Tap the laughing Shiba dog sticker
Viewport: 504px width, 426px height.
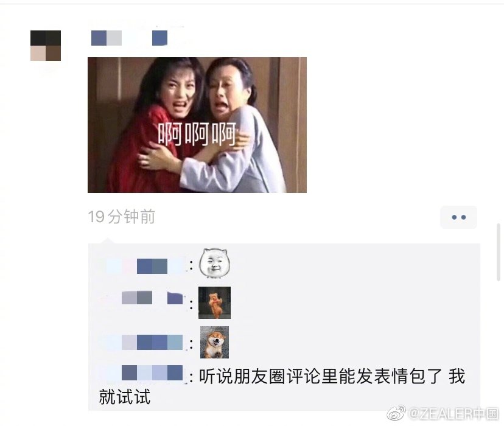click(x=214, y=342)
